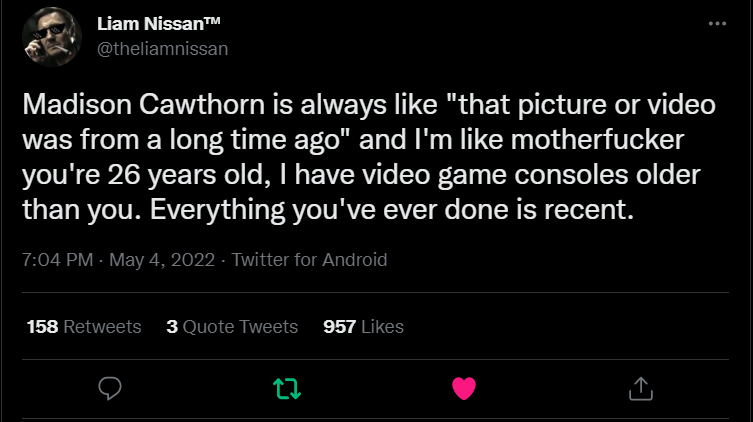Open the three-dot more options menu
This screenshot has width=753, height=422.
717,24
